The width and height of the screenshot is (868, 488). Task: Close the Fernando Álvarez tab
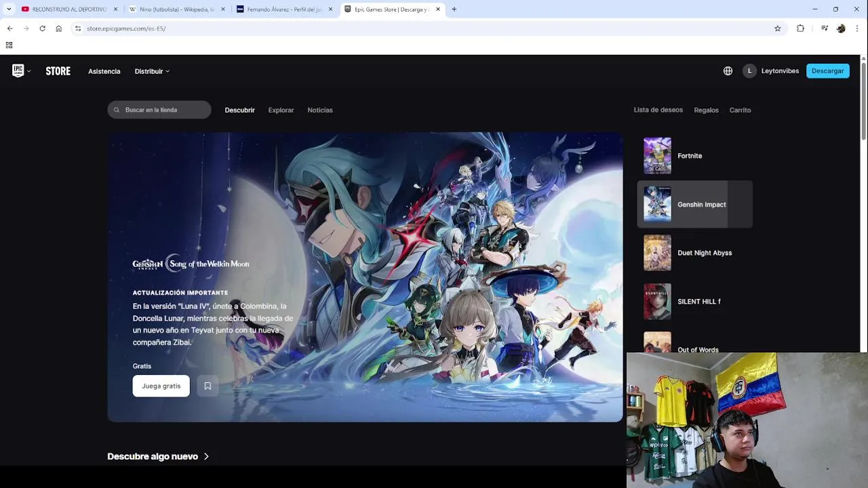point(330,9)
